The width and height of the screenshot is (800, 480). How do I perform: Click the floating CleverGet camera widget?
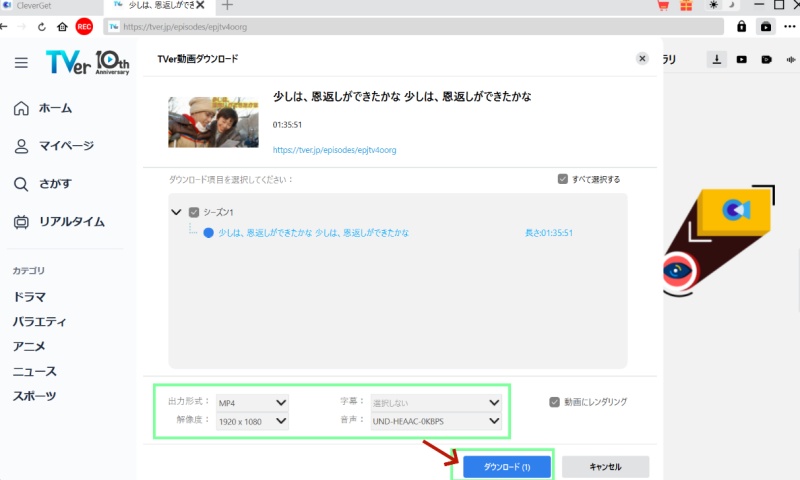[x=735, y=210]
